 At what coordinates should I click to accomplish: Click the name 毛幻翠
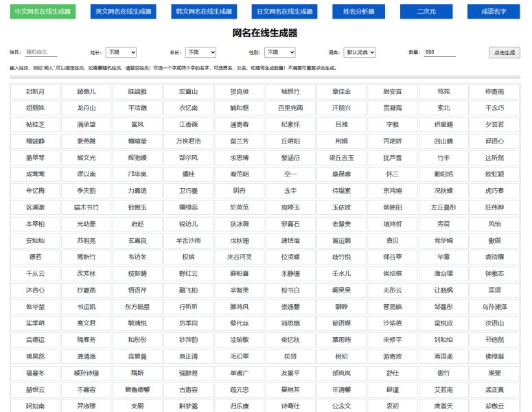[239, 356]
